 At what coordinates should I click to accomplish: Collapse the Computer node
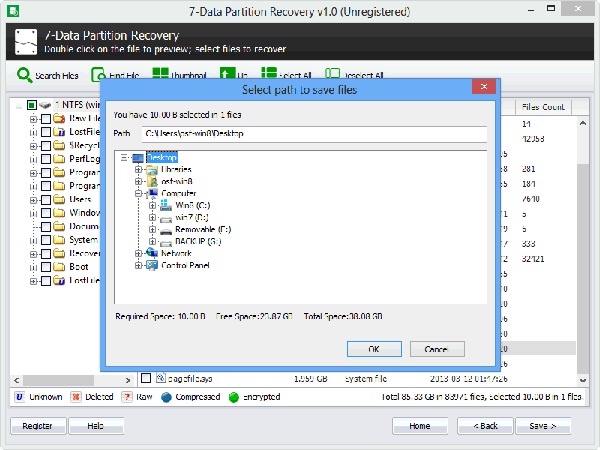(x=139, y=193)
